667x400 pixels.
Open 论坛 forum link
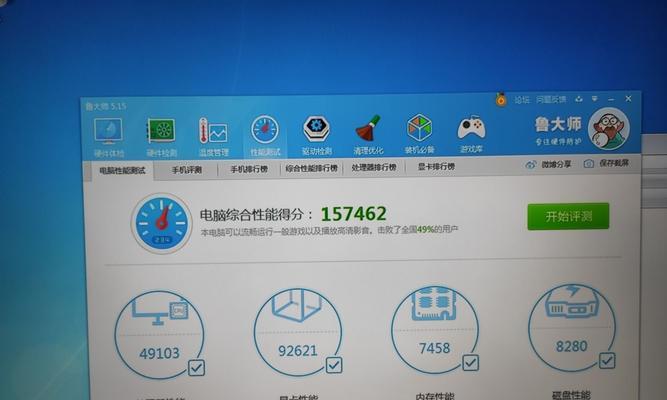tap(522, 100)
